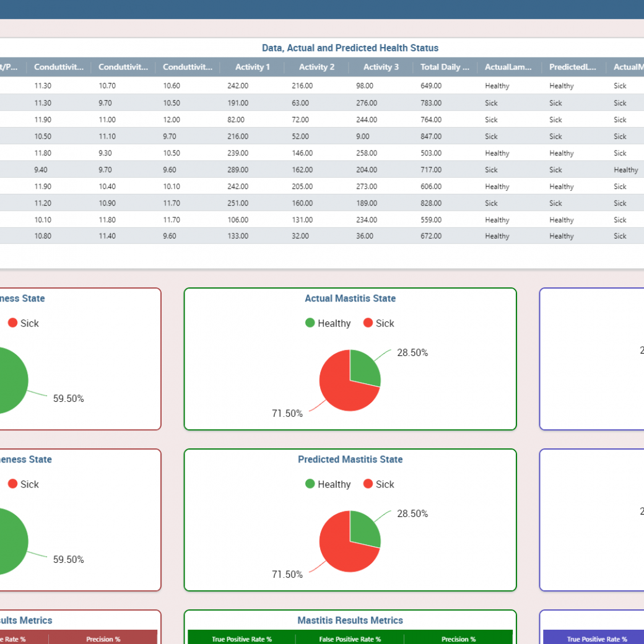Sort table by the Activity 2 column header

click(x=316, y=67)
